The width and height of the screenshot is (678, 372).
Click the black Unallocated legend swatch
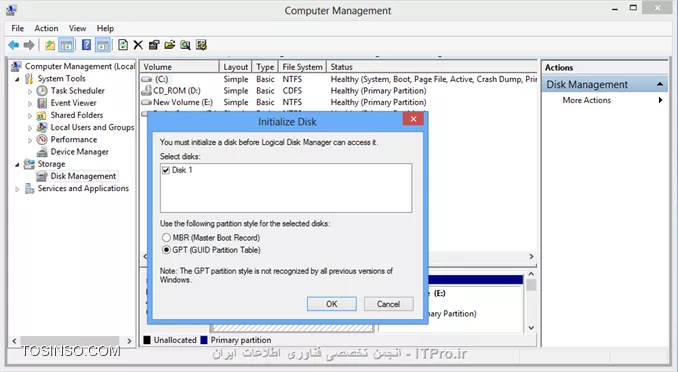click(x=147, y=340)
